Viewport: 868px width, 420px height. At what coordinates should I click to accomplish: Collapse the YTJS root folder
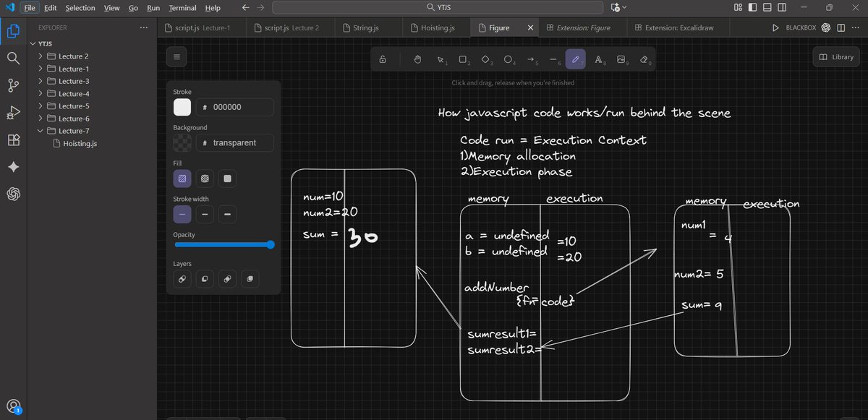click(x=32, y=43)
